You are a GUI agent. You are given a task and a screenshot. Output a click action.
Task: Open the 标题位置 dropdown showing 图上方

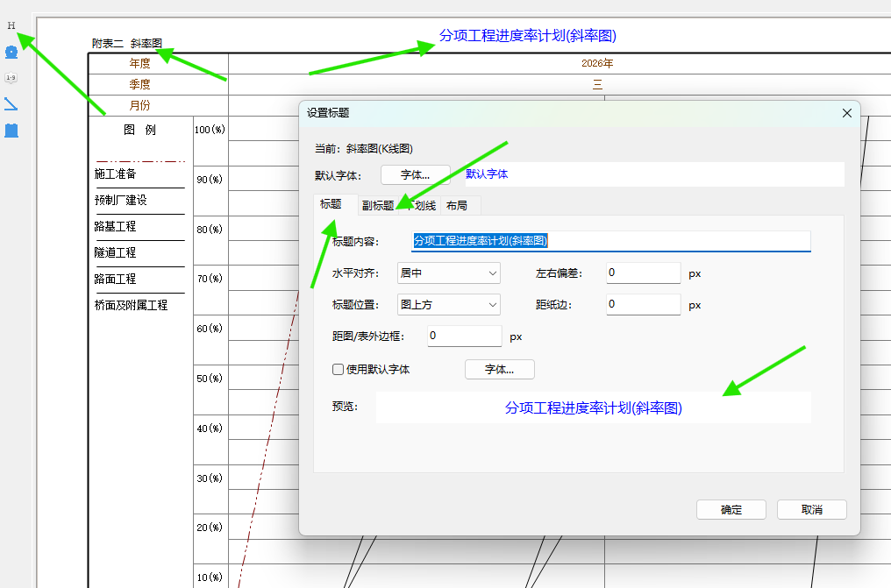[449, 305]
